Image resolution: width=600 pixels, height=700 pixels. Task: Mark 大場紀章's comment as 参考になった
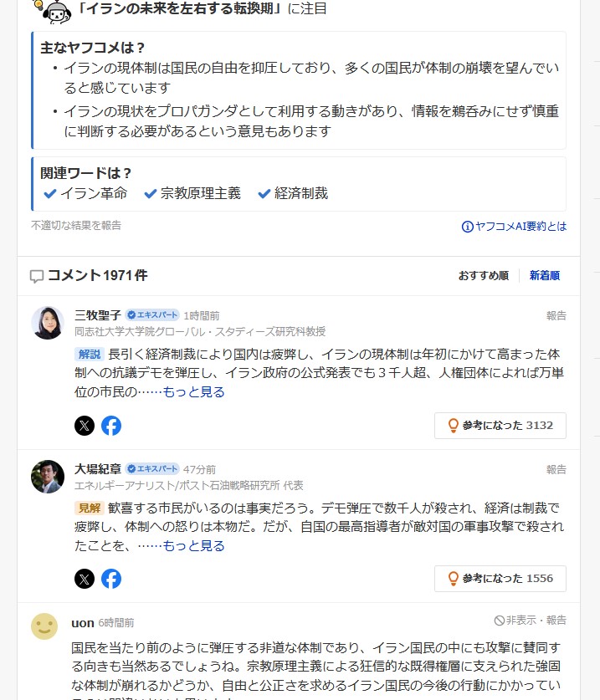coord(500,578)
